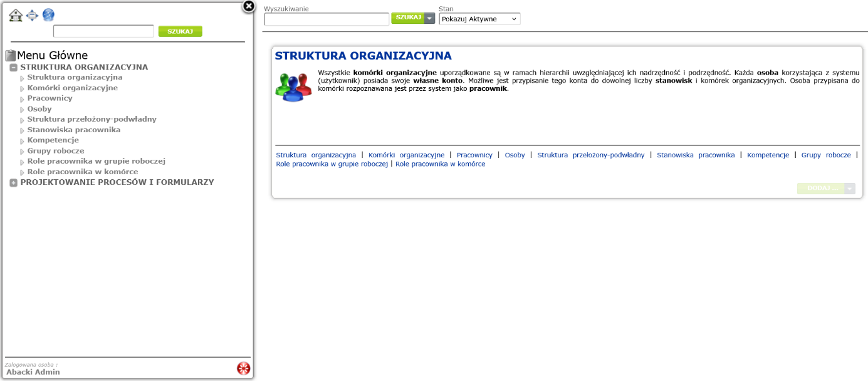Click the Menu Główne clipboard icon
The width and height of the screenshot is (868, 381).
point(10,55)
